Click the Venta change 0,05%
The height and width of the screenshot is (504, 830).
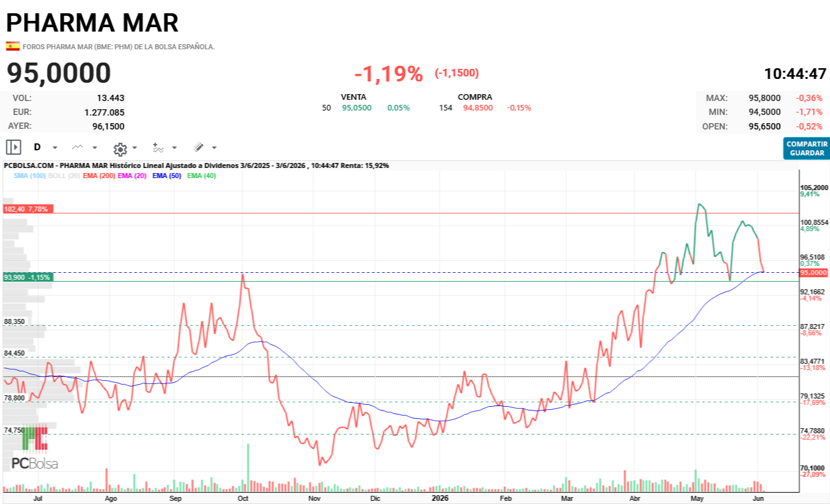399,108
